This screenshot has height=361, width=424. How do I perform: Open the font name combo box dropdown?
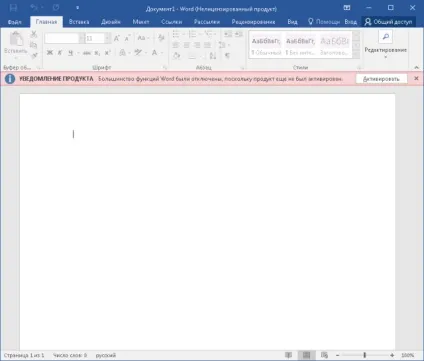tap(82, 38)
